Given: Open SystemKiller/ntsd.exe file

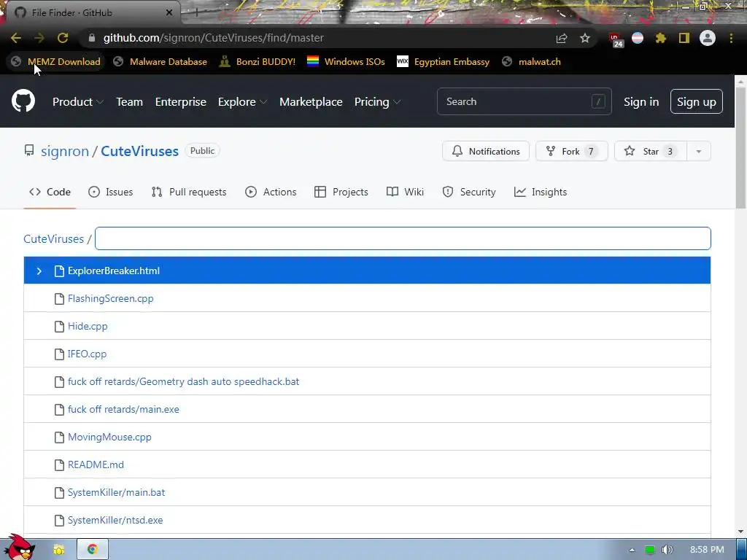Looking at the screenshot, I should pos(115,520).
